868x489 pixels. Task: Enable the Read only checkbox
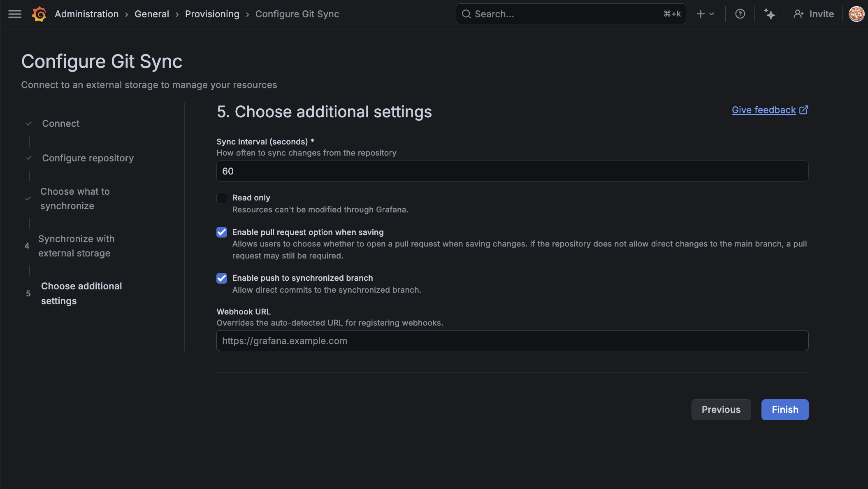point(222,198)
